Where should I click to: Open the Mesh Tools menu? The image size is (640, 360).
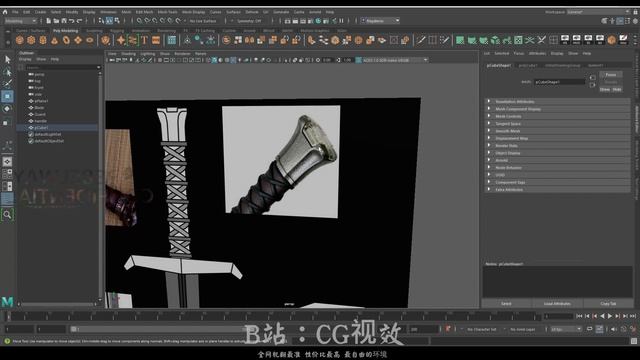[167, 12]
